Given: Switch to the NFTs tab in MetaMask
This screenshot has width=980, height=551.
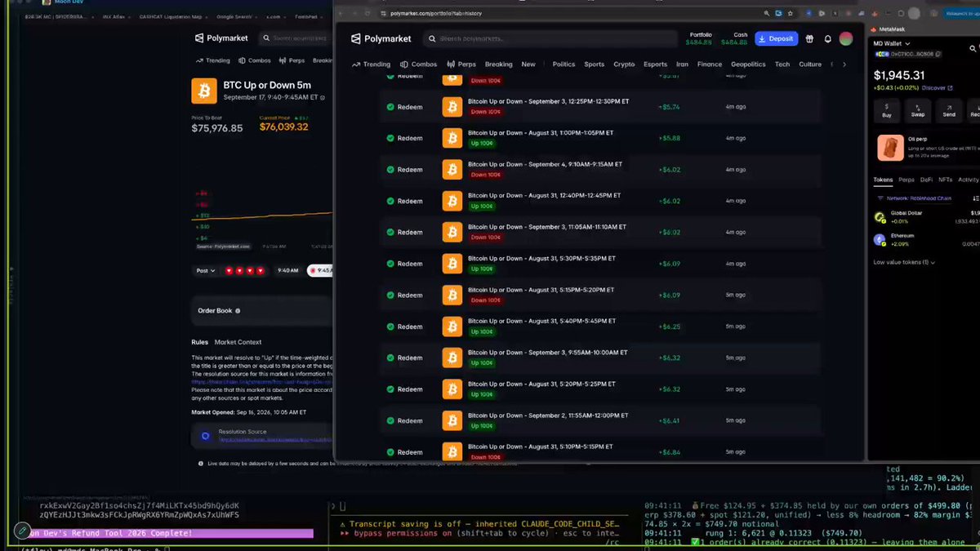Looking at the screenshot, I should [x=945, y=180].
